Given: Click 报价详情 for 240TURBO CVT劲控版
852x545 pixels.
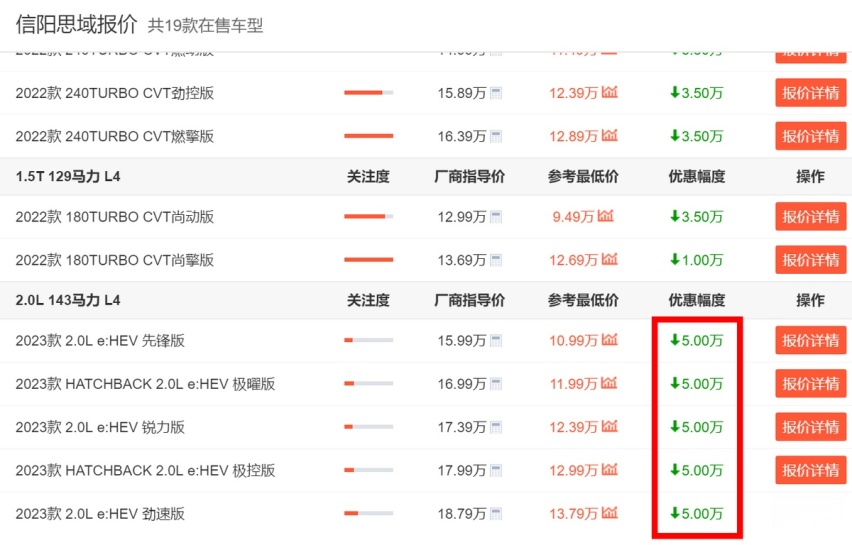Looking at the screenshot, I should [x=811, y=93].
